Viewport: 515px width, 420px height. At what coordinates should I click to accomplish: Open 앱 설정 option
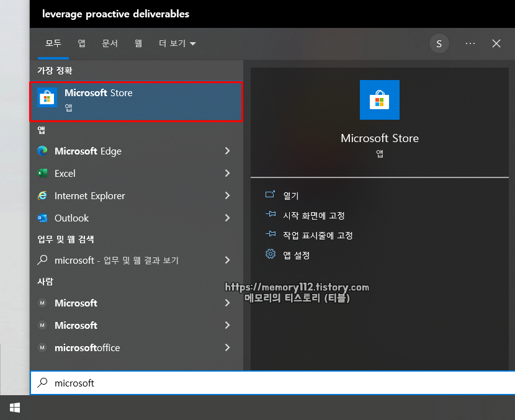tap(296, 255)
